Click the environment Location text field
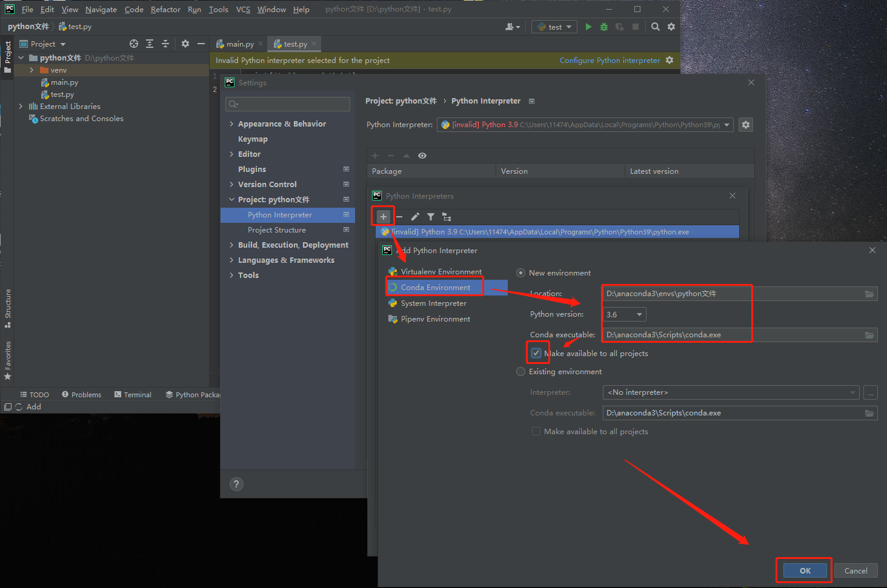 point(733,294)
